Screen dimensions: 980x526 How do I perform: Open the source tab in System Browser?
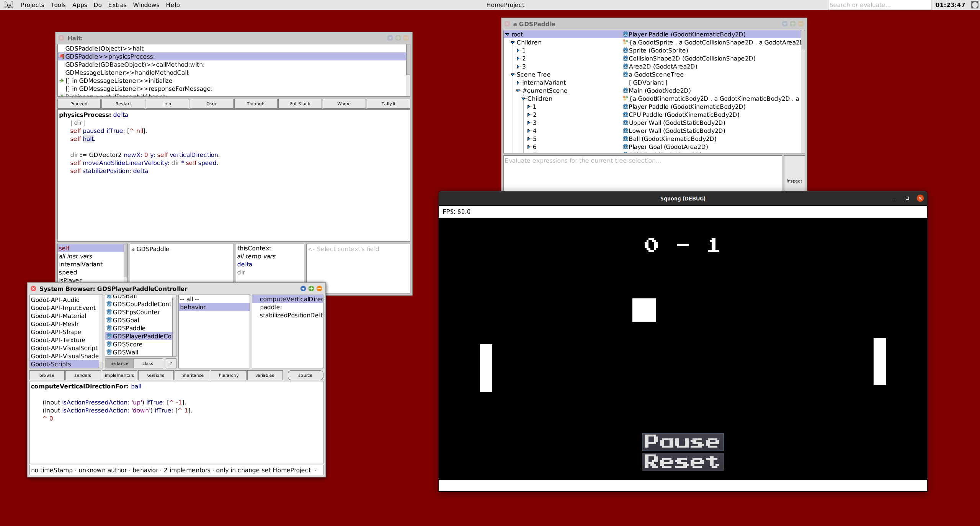[305, 375]
